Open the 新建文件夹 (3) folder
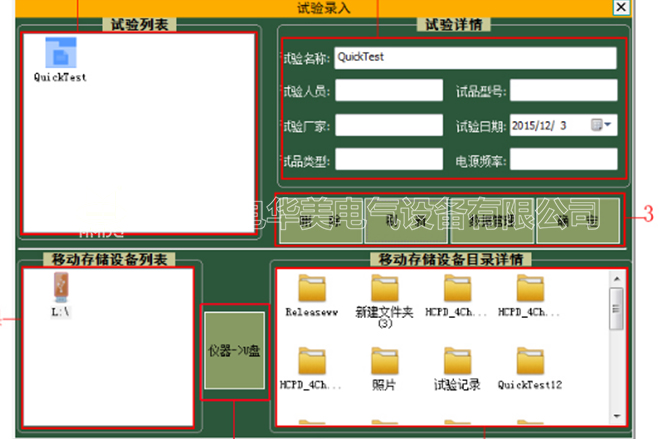Image resolution: width=662 pixels, height=439 pixels. [385, 288]
